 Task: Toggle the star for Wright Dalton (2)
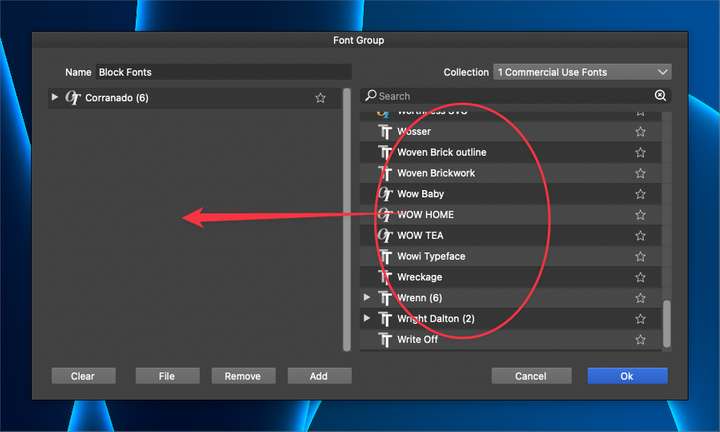640,319
